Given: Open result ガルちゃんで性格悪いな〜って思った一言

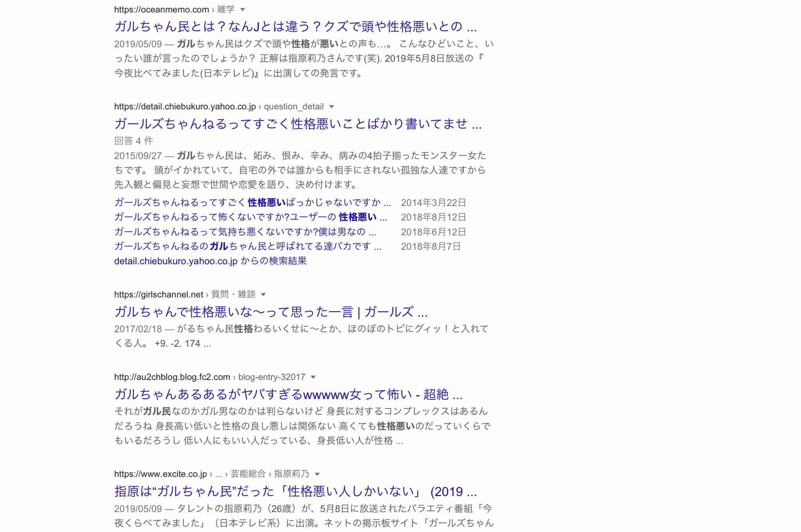Looking at the screenshot, I should (271, 312).
